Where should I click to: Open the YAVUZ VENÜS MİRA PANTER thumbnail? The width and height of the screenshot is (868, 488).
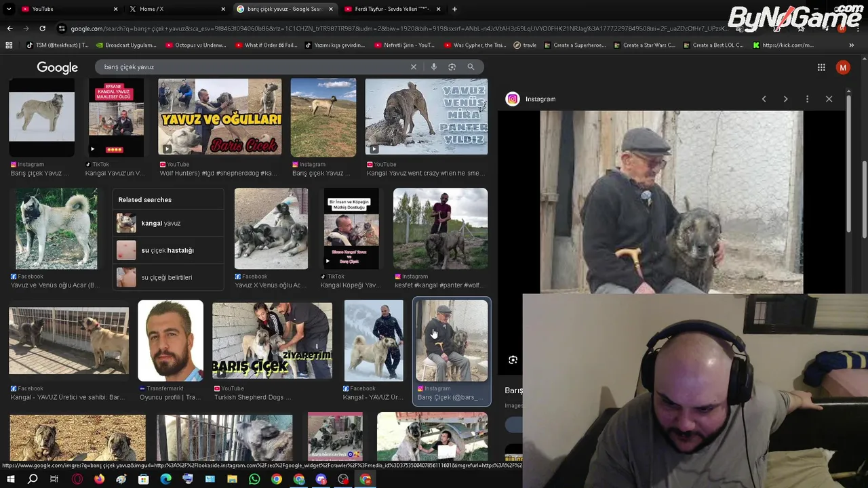[426, 117]
